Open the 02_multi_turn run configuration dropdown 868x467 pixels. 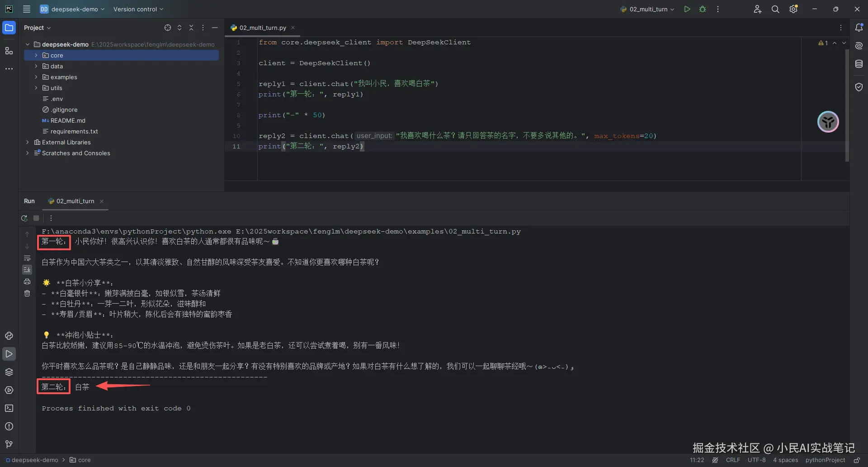(x=647, y=9)
